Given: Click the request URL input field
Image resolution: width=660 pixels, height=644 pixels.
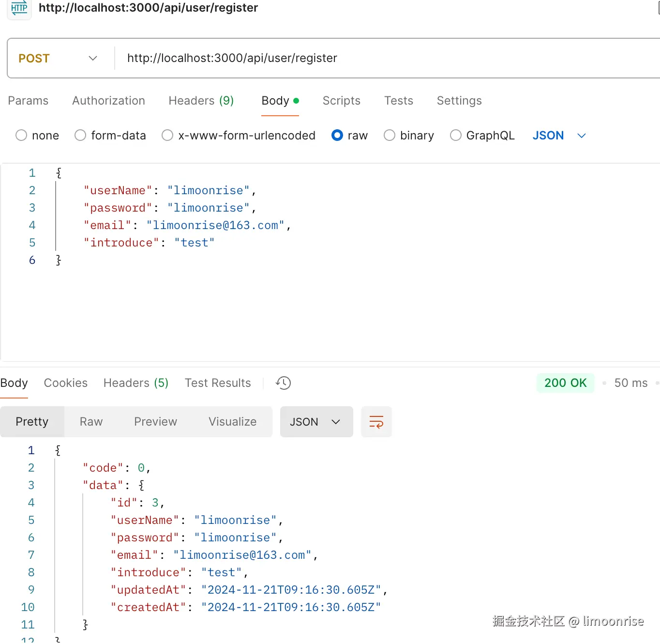Looking at the screenshot, I should tap(339, 59).
